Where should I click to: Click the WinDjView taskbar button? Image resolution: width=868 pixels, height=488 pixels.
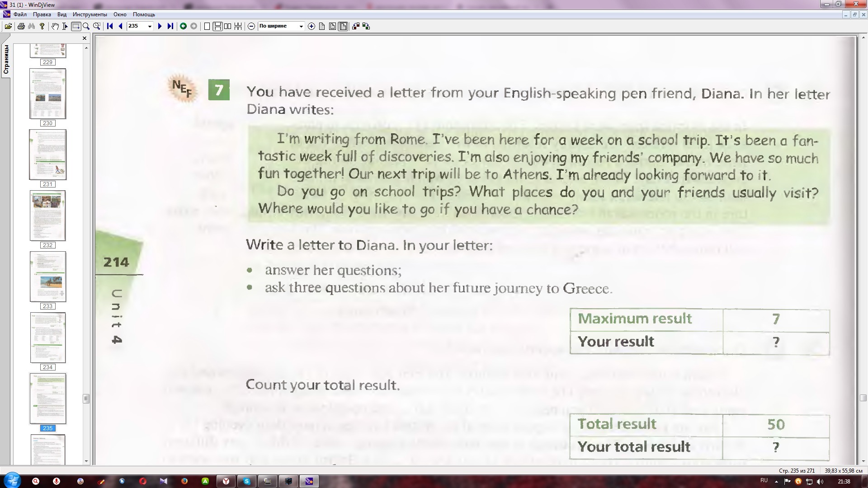coord(309,481)
